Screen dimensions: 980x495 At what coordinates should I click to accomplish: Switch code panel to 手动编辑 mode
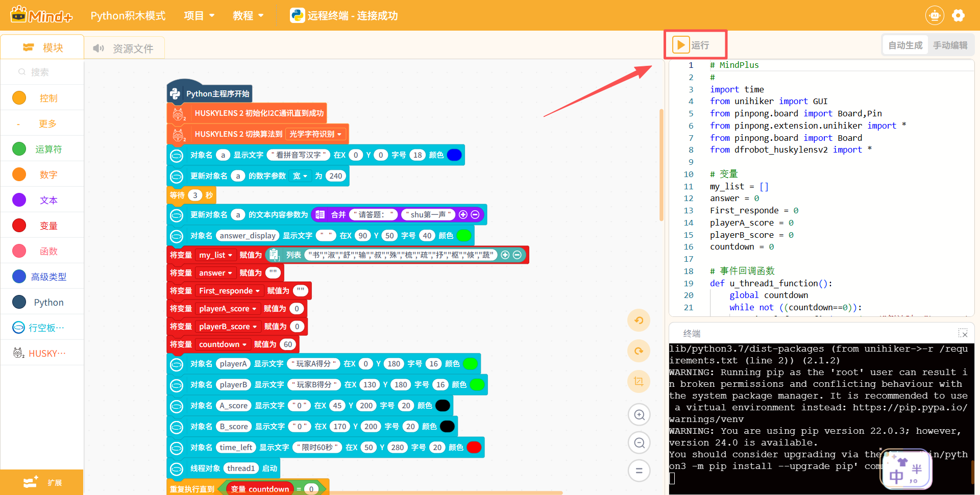(950, 45)
